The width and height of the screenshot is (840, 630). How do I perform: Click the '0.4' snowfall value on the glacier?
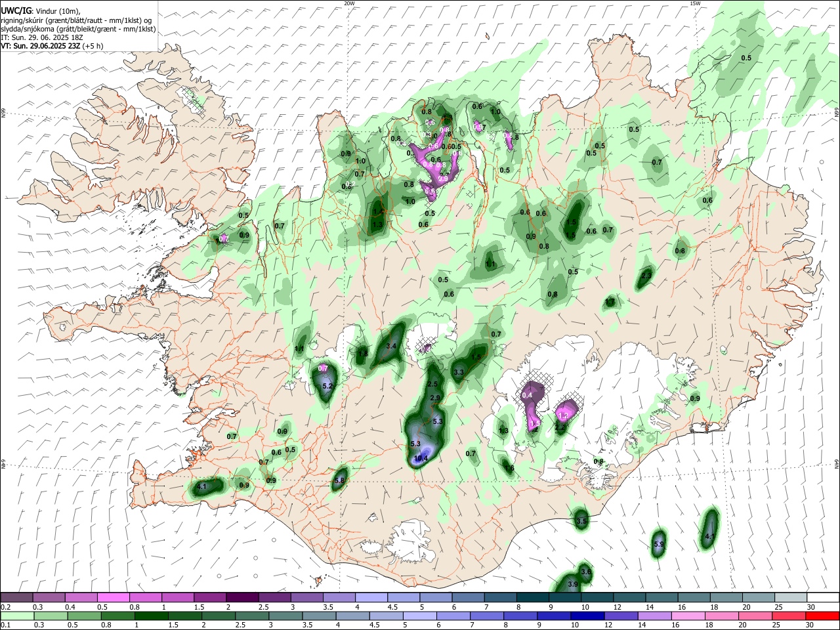[x=527, y=396]
